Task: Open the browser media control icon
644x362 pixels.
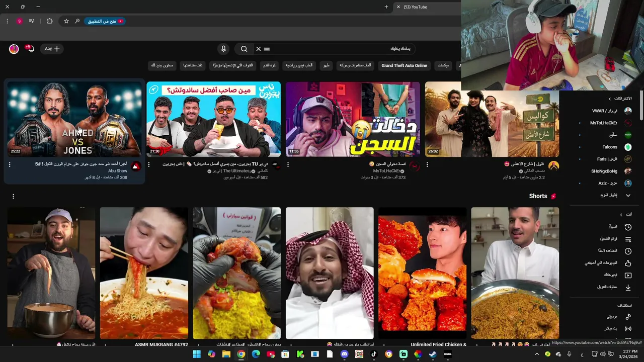Action: 31,21
